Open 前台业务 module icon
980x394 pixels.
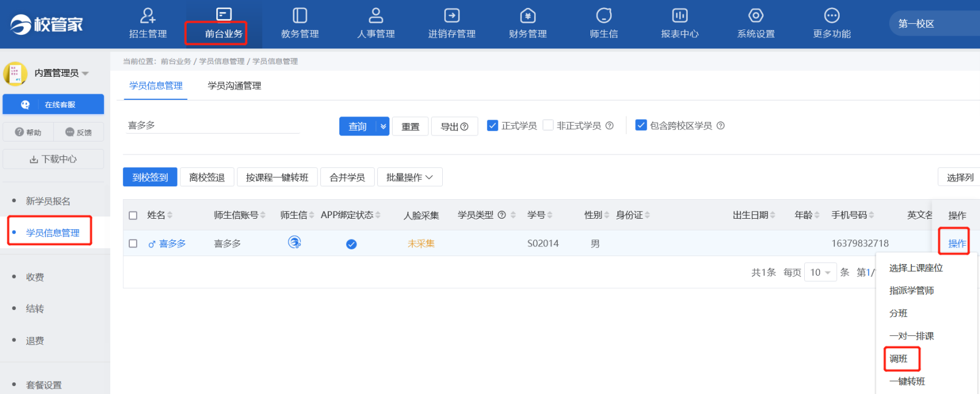[x=224, y=15]
